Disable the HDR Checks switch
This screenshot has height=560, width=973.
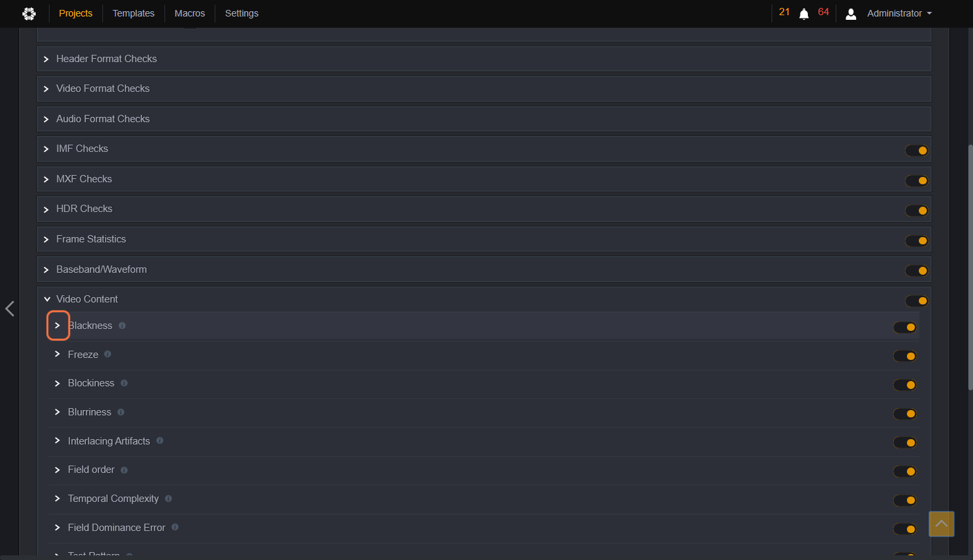[916, 211]
